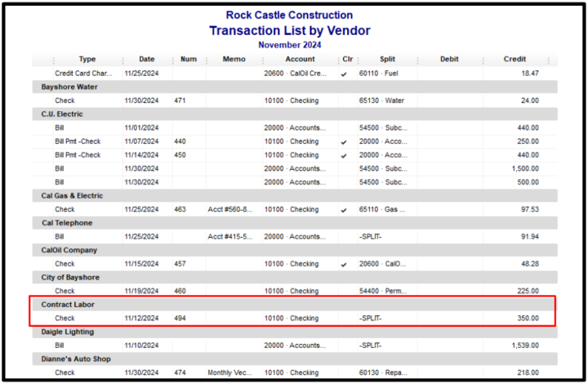Click the Num column header
Screen dimensions: 588x384
189,60
